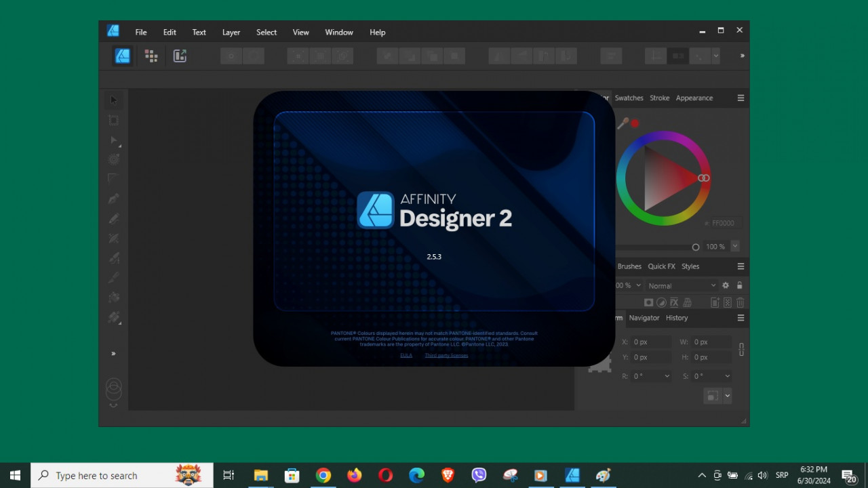Viewport: 868px width, 488px height.
Task: Open the Text menu
Action: tap(199, 32)
